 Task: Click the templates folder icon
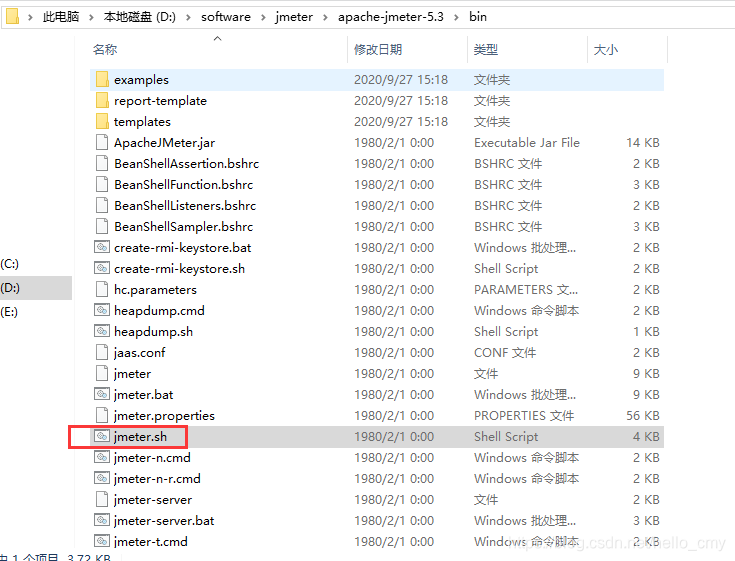[102, 122]
